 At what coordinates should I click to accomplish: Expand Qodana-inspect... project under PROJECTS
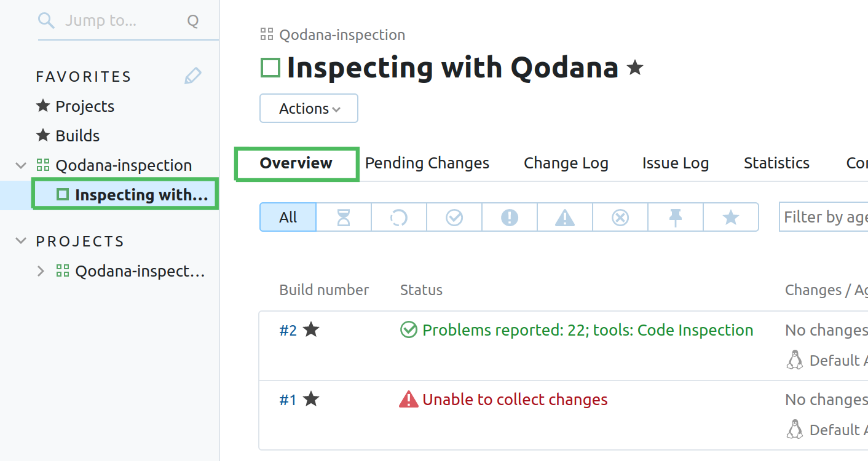point(41,271)
